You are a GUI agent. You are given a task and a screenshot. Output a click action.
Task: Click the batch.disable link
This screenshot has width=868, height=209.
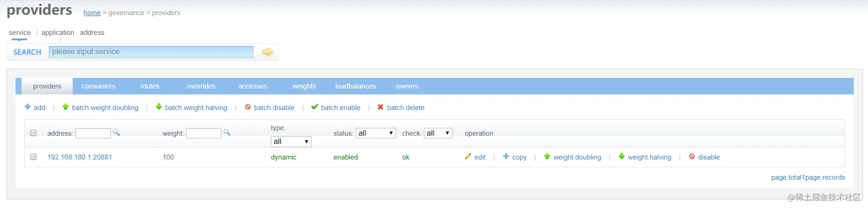click(274, 107)
